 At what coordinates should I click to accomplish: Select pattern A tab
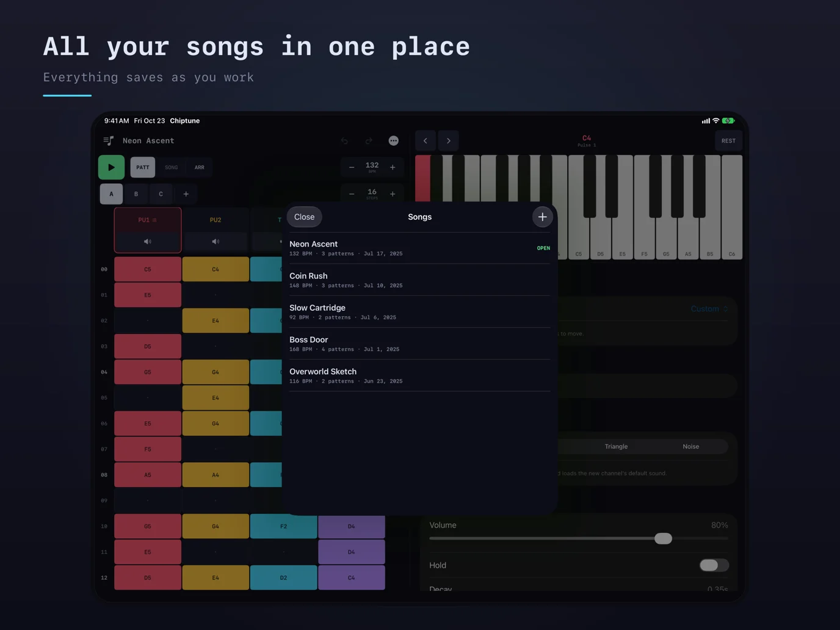[x=111, y=194]
